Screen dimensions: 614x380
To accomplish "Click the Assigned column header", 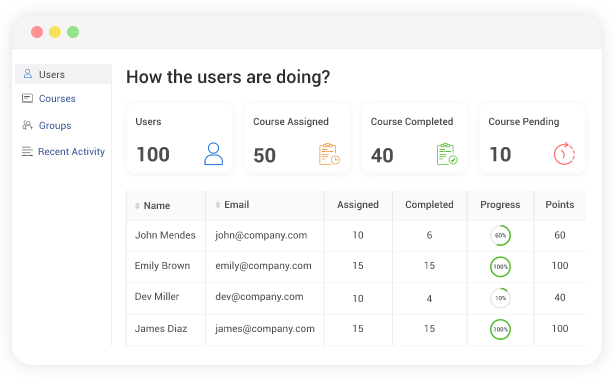I will [x=358, y=205].
